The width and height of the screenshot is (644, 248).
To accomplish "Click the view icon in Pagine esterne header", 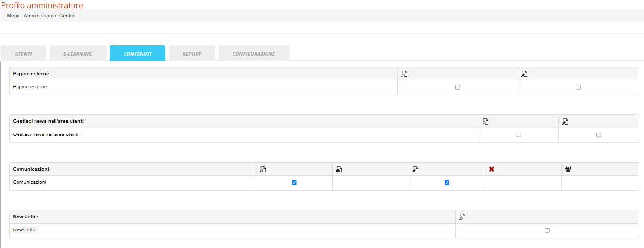I will click(x=404, y=74).
